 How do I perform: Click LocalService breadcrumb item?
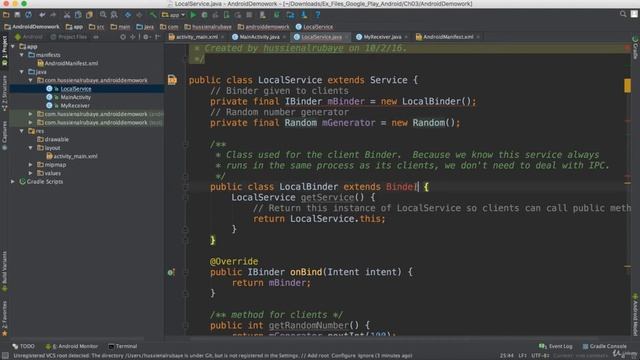[x=314, y=27]
